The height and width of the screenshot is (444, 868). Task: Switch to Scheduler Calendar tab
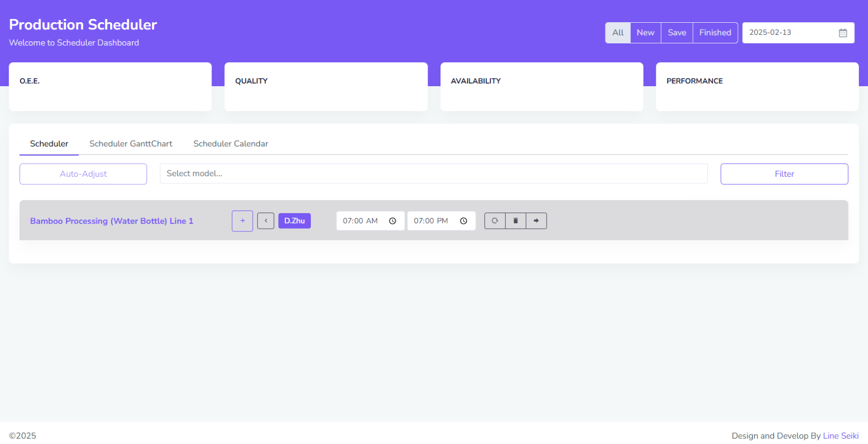pos(231,144)
